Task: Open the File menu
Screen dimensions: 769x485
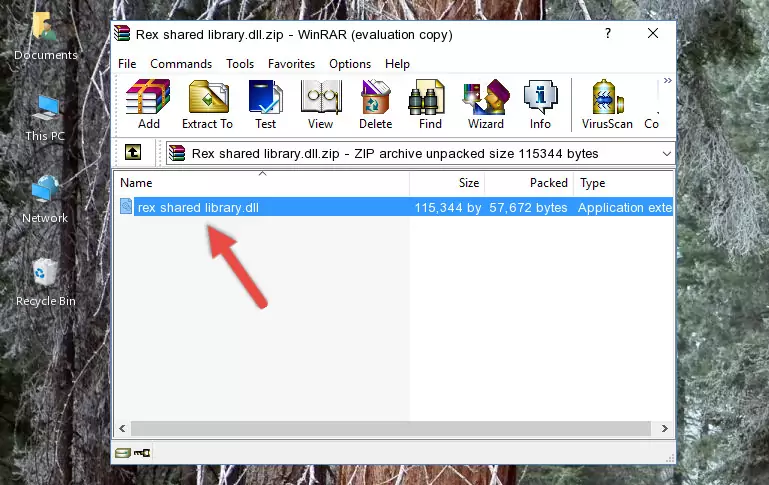Action: [x=127, y=64]
